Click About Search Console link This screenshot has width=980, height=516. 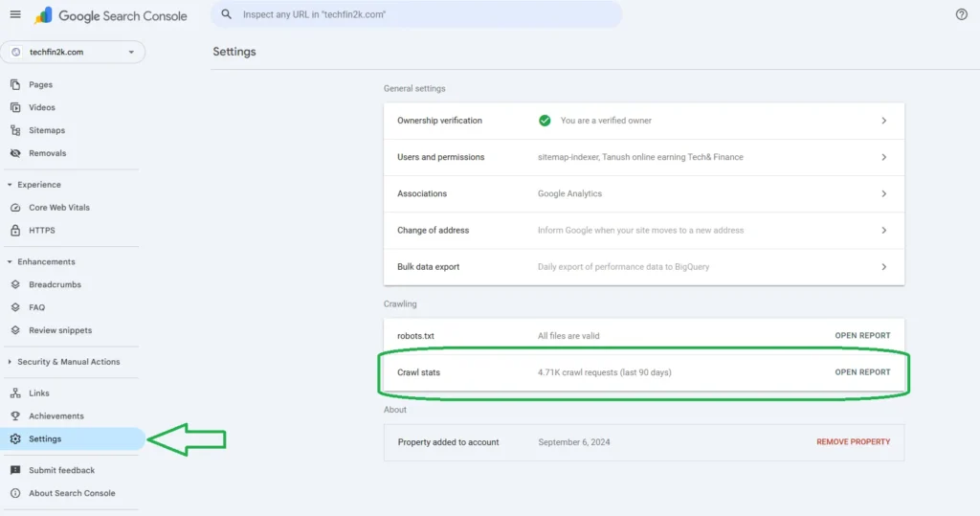tap(72, 493)
